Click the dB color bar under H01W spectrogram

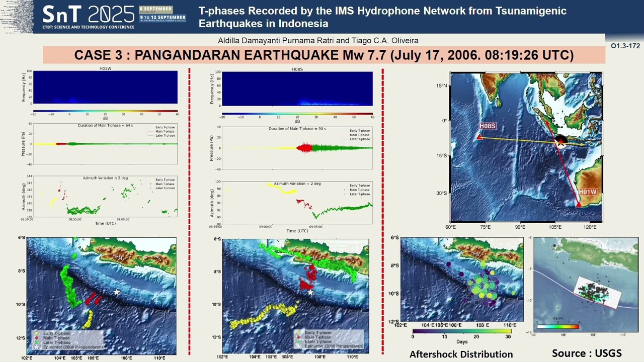coord(105,111)
